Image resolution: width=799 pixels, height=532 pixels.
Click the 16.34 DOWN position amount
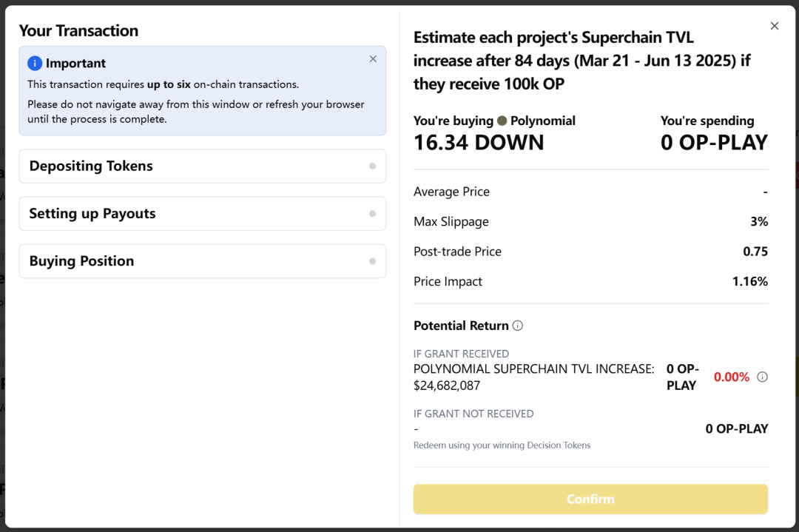(x=479, y=143)
